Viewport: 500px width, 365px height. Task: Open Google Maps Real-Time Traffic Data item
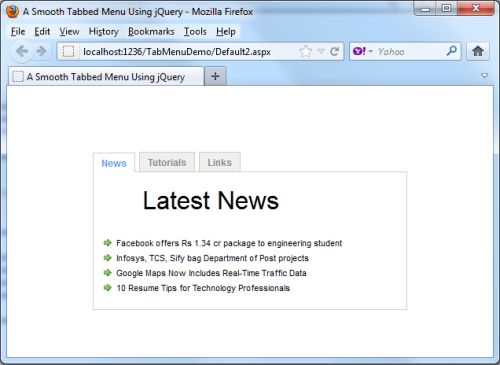click(211, 273)
